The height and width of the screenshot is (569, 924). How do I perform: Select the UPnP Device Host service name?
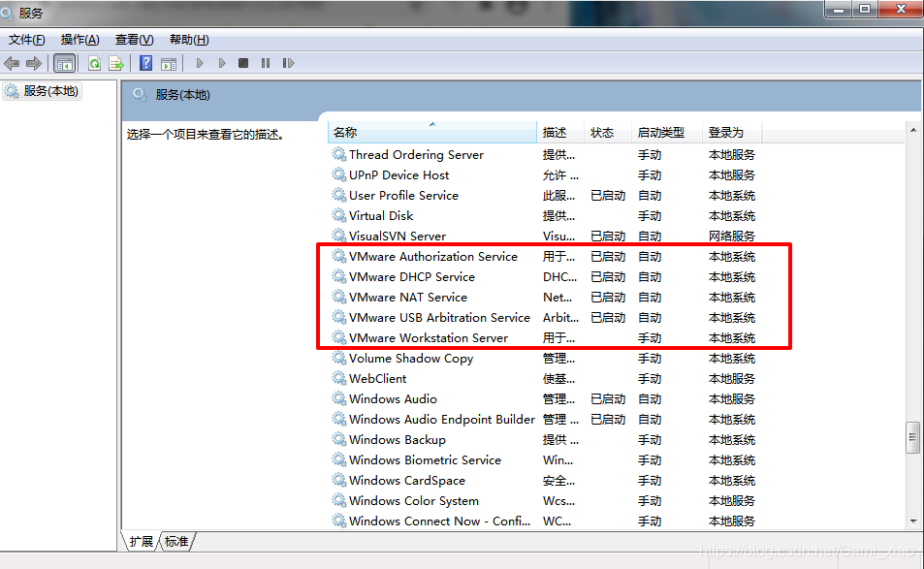398,174
